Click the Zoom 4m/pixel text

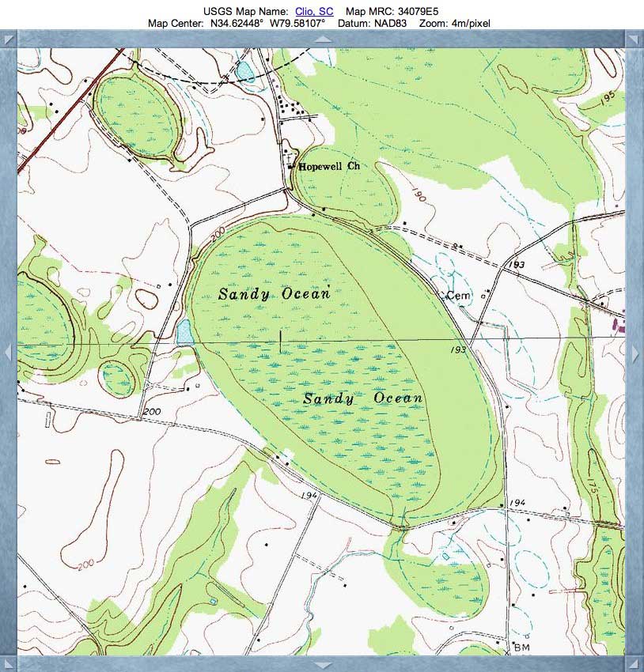click(x=454, y=24)
